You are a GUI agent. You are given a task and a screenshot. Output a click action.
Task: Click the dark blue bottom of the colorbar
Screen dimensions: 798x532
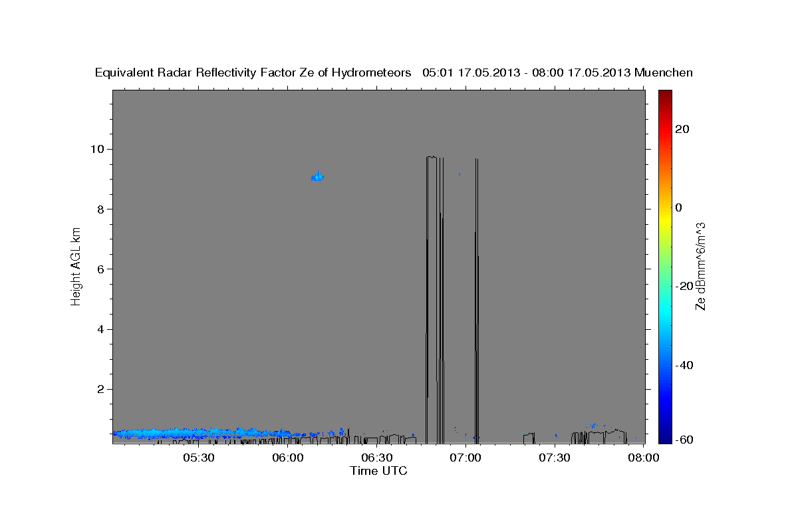[665, 438]
